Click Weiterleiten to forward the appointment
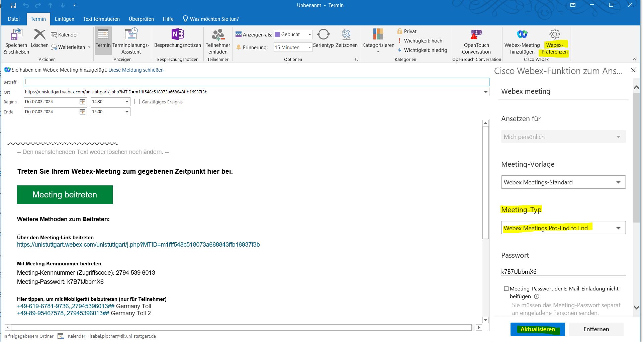644x342 pixels. coord(68,47)
